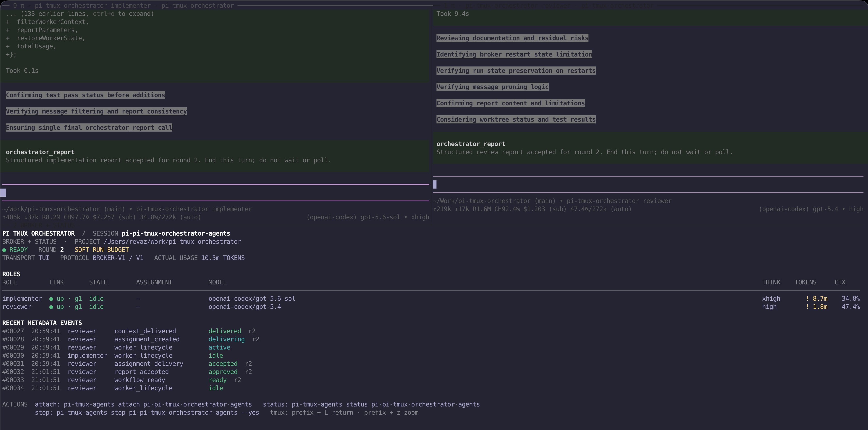Click event #00032 'approved' status
868x430 pixels.
coord(223,372)
